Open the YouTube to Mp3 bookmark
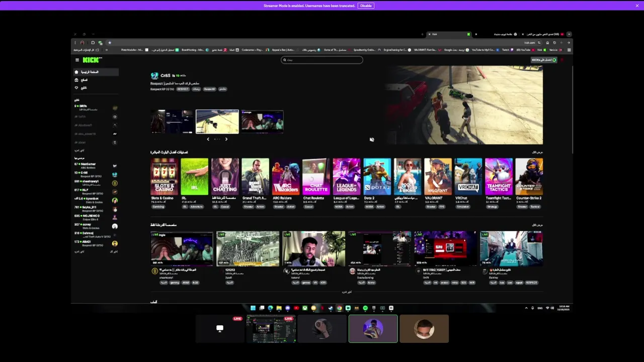 pyautogui.click(x=485, y=50)
